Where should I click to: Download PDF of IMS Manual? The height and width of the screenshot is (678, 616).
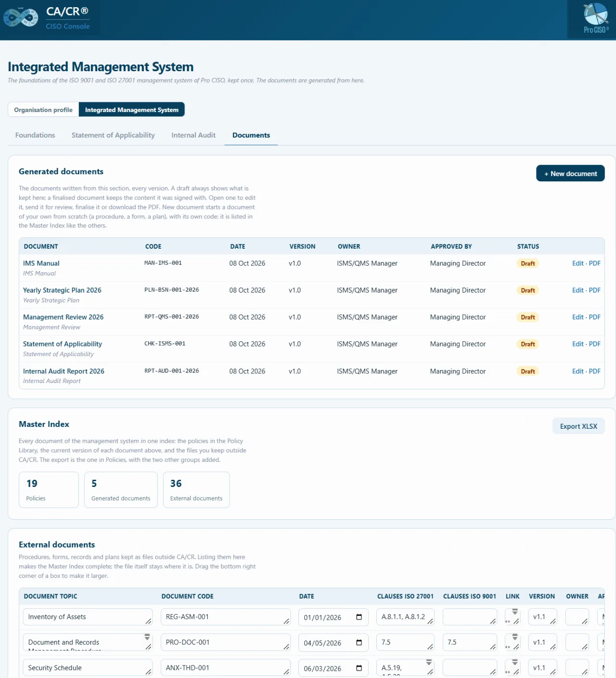coord(595,263)
